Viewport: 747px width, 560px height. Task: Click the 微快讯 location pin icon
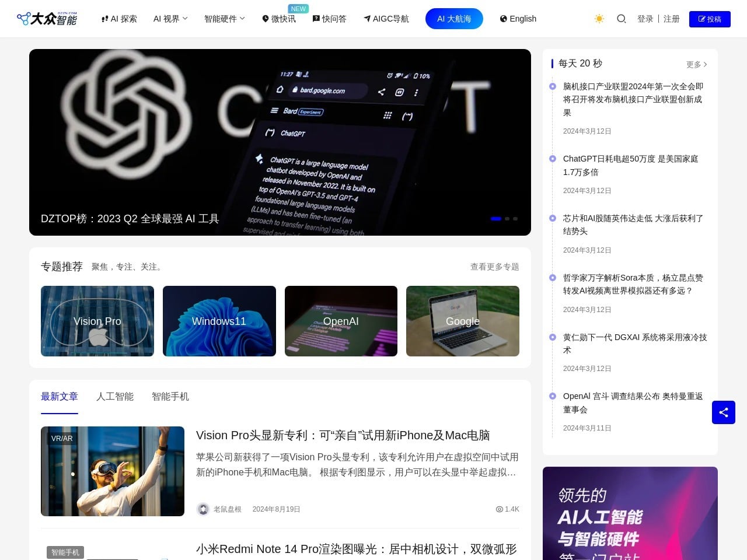[x=266, y=19]
